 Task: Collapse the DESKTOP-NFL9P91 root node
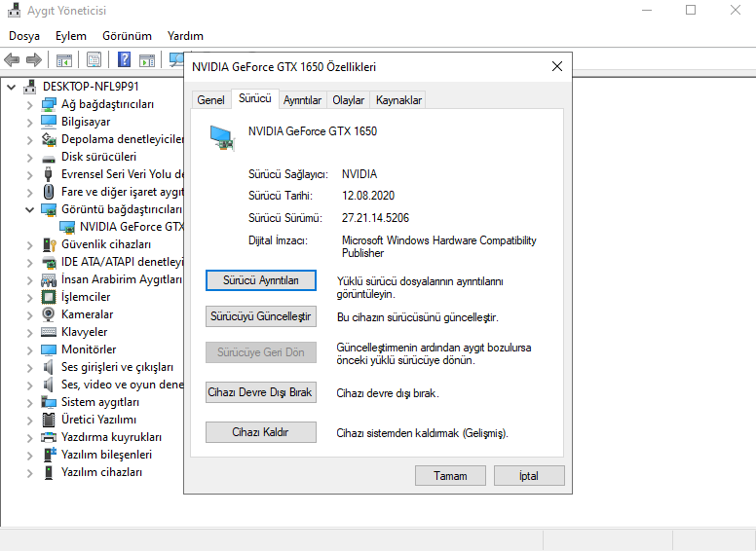tap(12, 88)
